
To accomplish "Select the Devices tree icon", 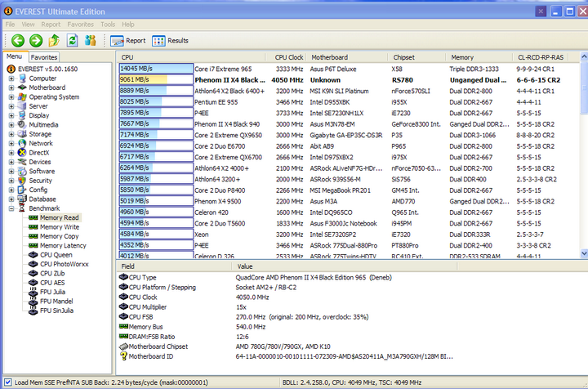I will pos(23,162).
